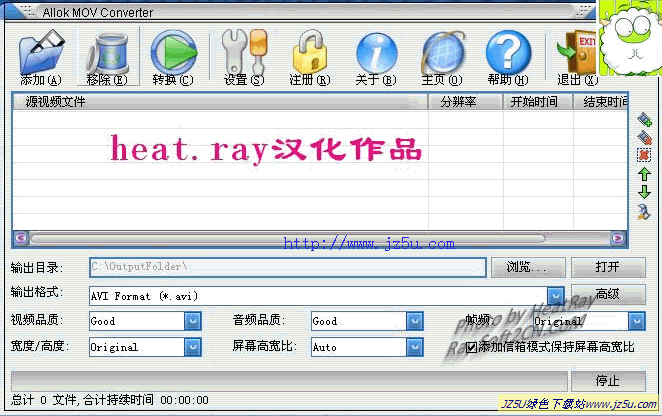
Task: Click the 输出格式 label
Action: click(x=37, y=292)
